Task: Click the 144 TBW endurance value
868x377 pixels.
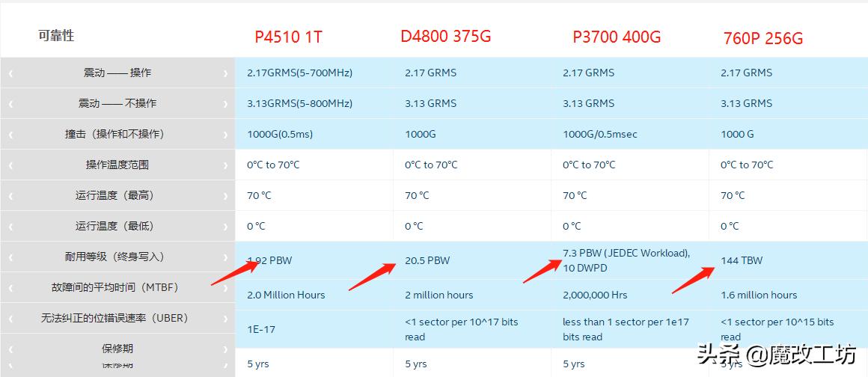Action: [742, 260]
